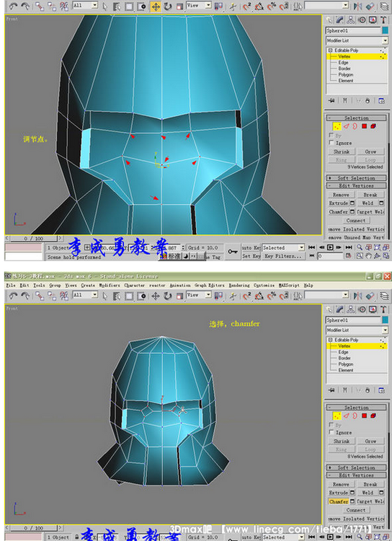Viewport: 392px width, 541px height.
Task: Select Element red cube icon in upper Selection rollout
Action: pos(373,126)
